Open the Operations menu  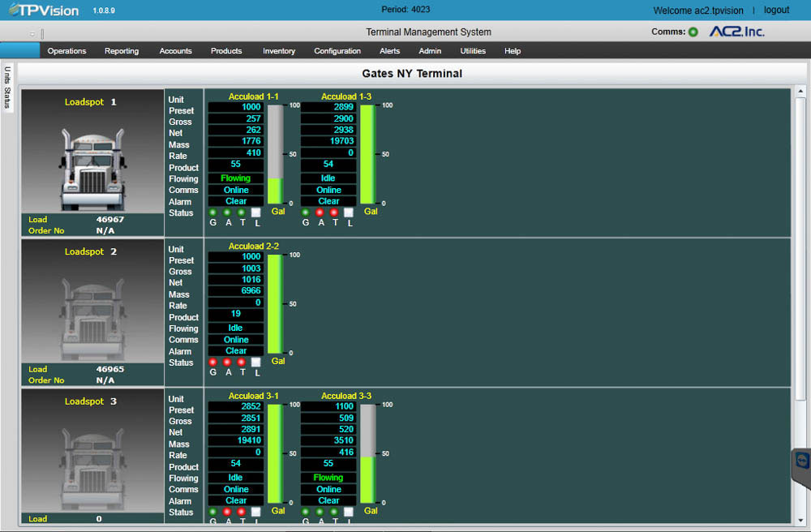click(x=67, y=50)
